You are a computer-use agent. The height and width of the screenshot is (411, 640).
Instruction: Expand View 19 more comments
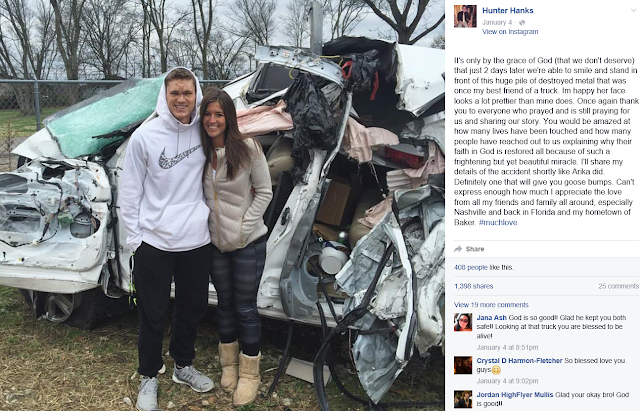(491, 305)
